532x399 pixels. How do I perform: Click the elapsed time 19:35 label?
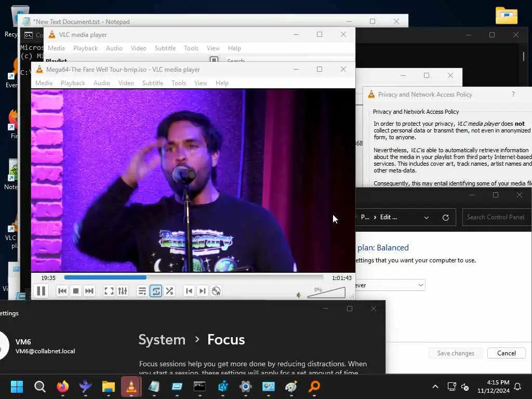pyautogui.click(x=48, y=278)
